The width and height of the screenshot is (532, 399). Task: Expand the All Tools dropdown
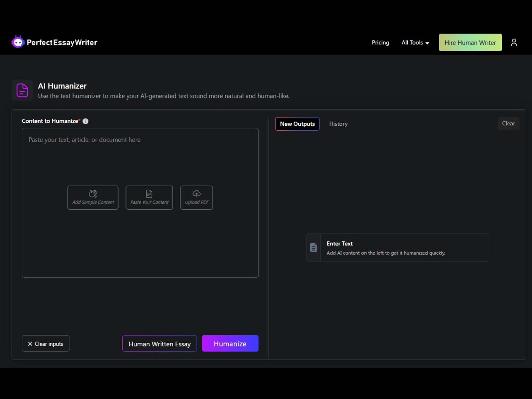click(x=415, y=43)
